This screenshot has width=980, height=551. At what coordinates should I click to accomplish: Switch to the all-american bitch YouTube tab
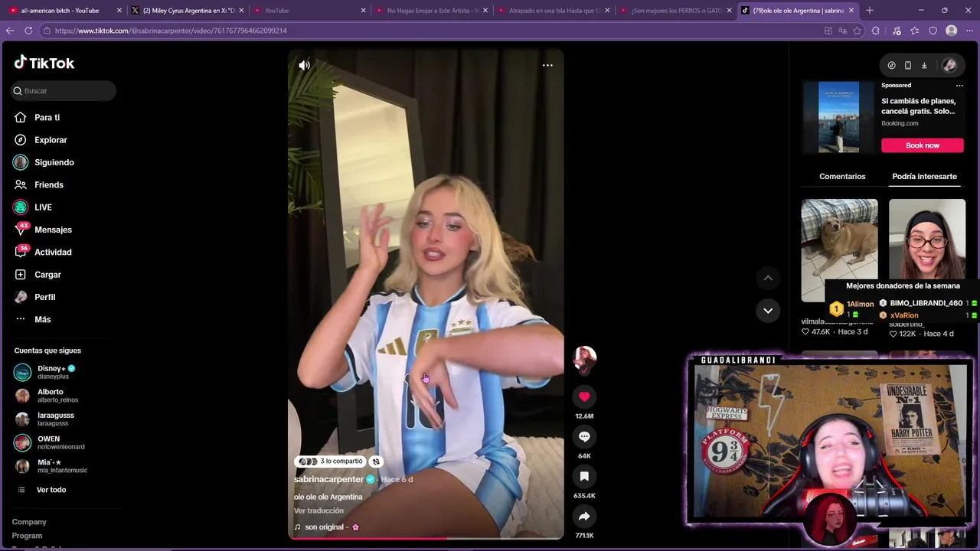64,11
